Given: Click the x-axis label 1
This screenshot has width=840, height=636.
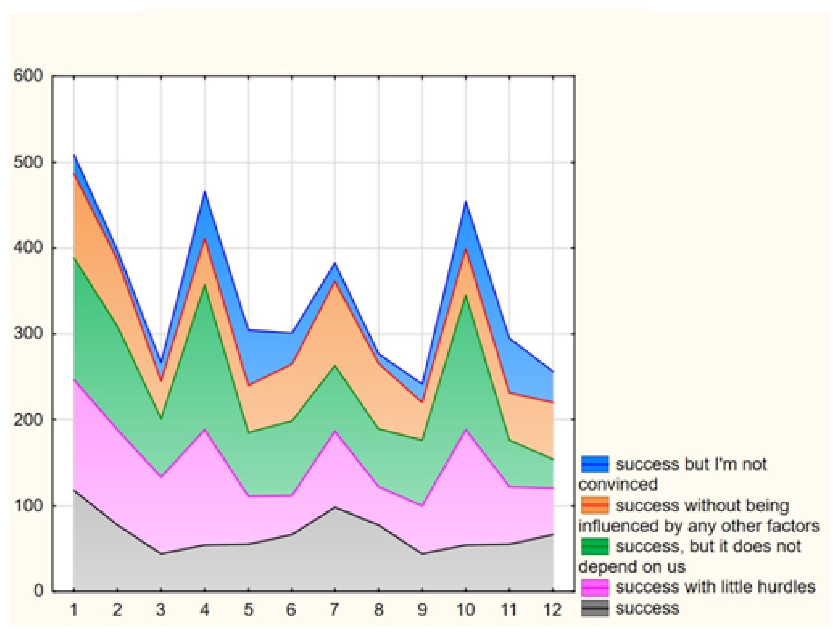Looking at the screenshot, I should click(74, 610).
